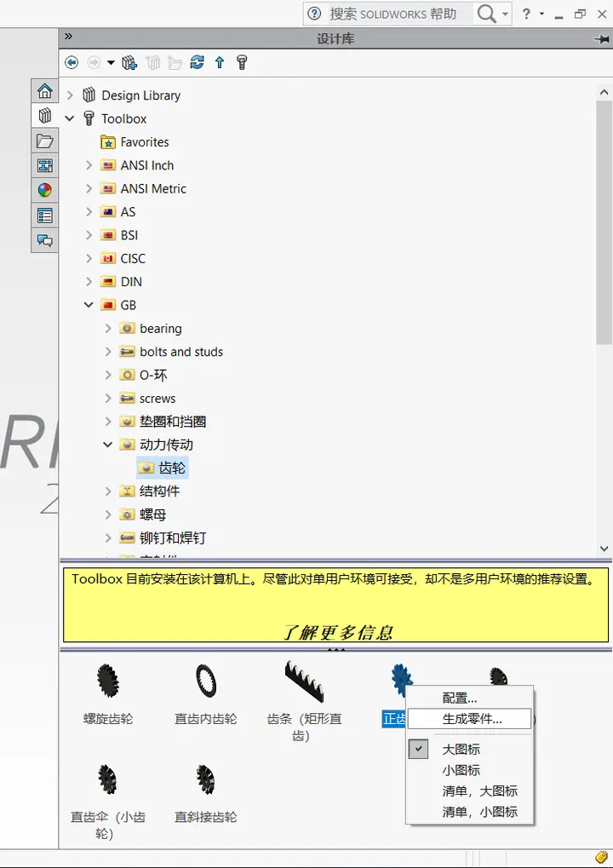Collapse the 动力传动 folder
This screenshot has width=613, height=868.
click(x=108, y=445)
